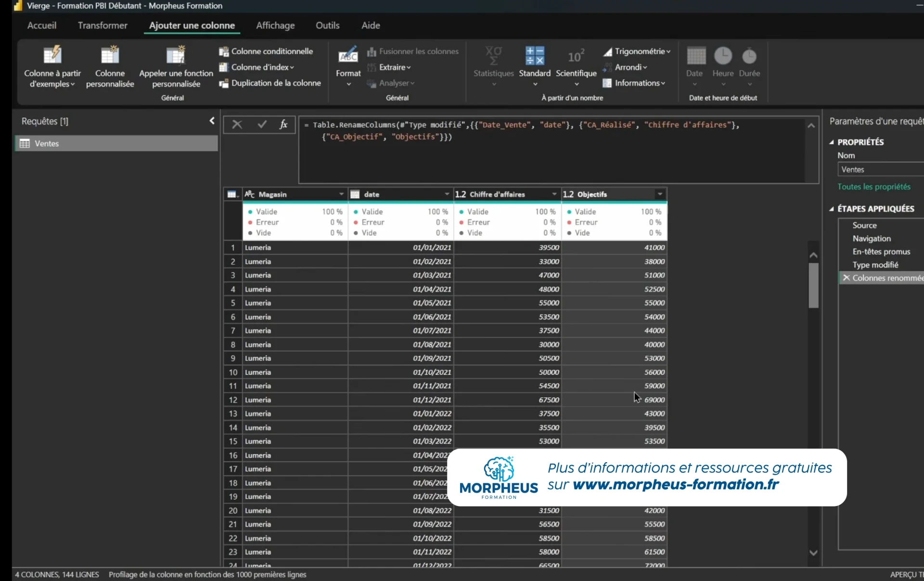Click the Scientifique icon

tap(576, 56)
